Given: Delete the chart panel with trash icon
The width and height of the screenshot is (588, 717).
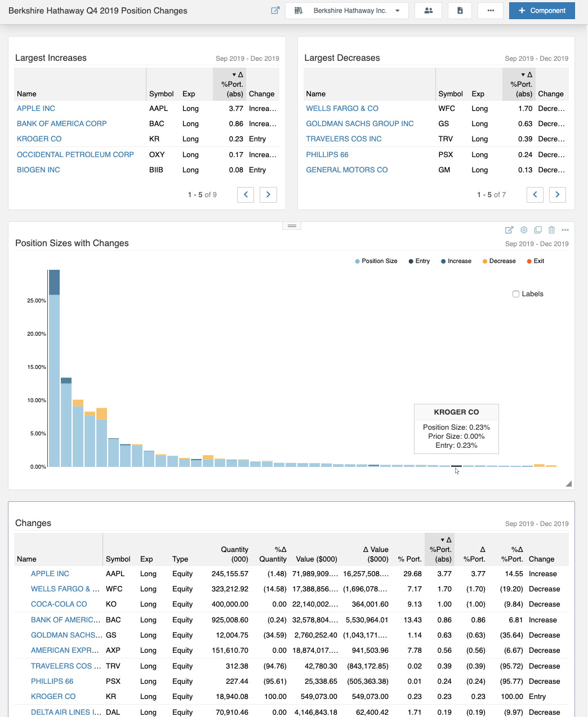Looking at the screenshot, I should tap(551, 230).
